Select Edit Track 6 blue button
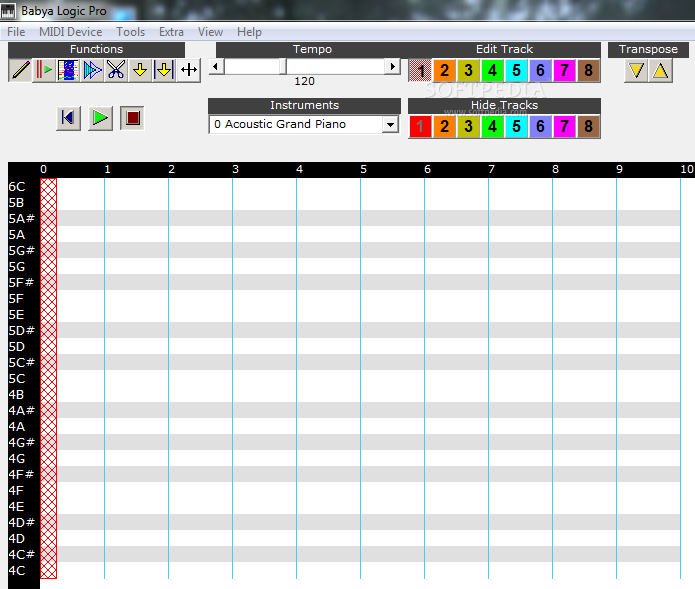This screenshot has height=589, width=695. [x=540, y=70]
